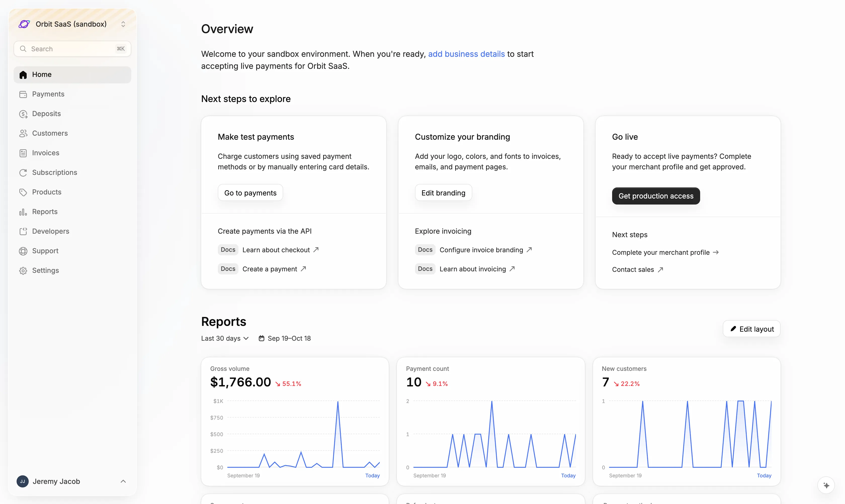Click the Subscriptions refresh-arrow icon
Screen dimensions: 845x504
(x=23, y=173)
